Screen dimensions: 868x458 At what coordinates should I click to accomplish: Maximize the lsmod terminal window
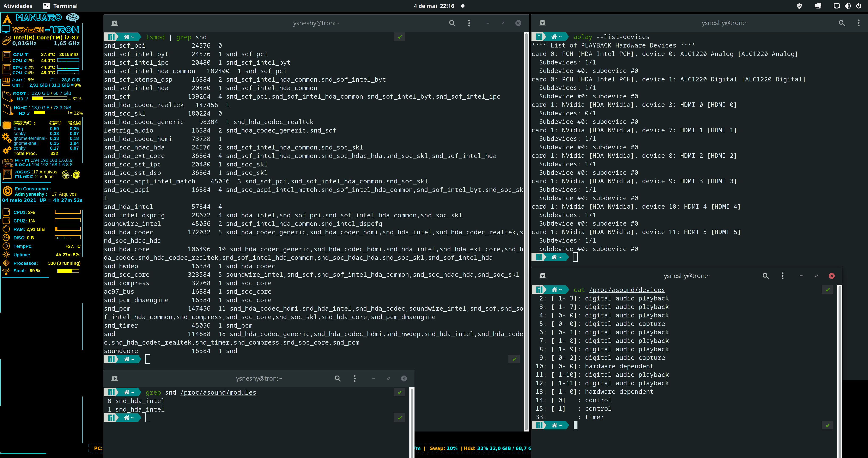[503, 23]
